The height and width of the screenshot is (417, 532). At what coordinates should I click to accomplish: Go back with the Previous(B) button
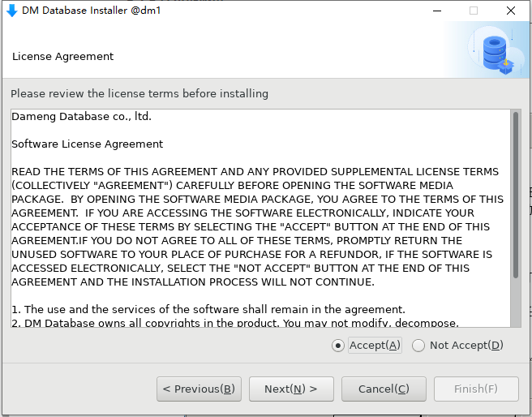pyautogui.click(x=199, y=389)
